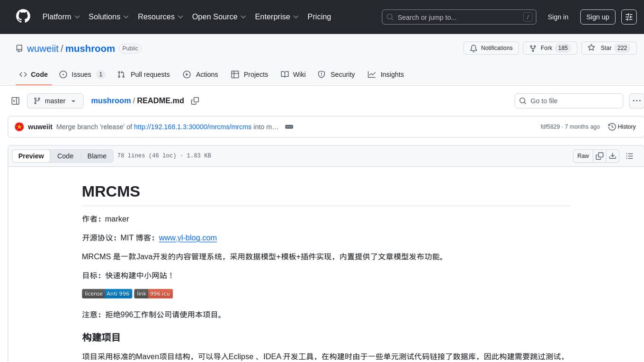Open the Wiki tab

tap(293, 74)
